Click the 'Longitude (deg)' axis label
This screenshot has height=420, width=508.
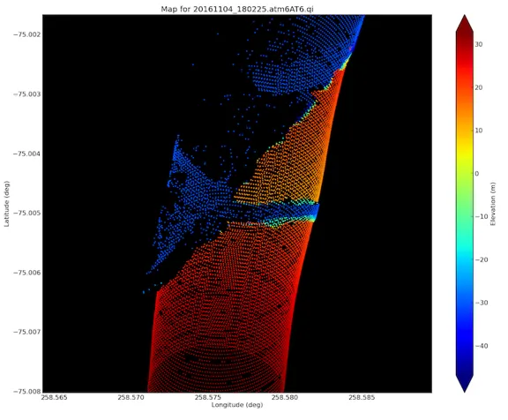(x=237, y=405)
